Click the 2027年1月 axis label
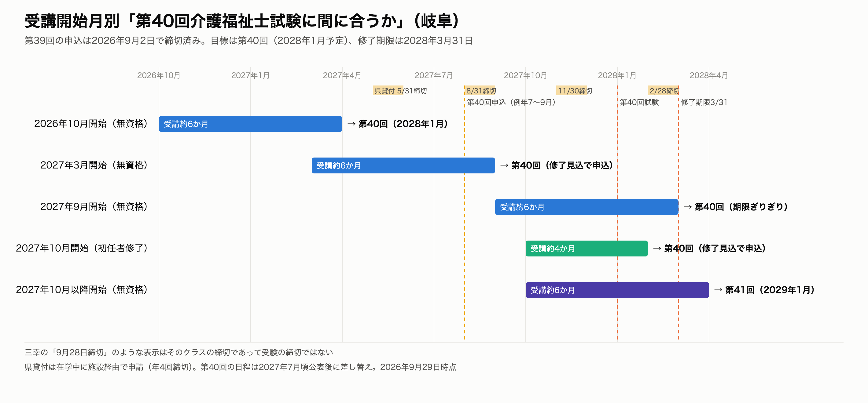This screenshot has width=868, height=403. [250, 75]
